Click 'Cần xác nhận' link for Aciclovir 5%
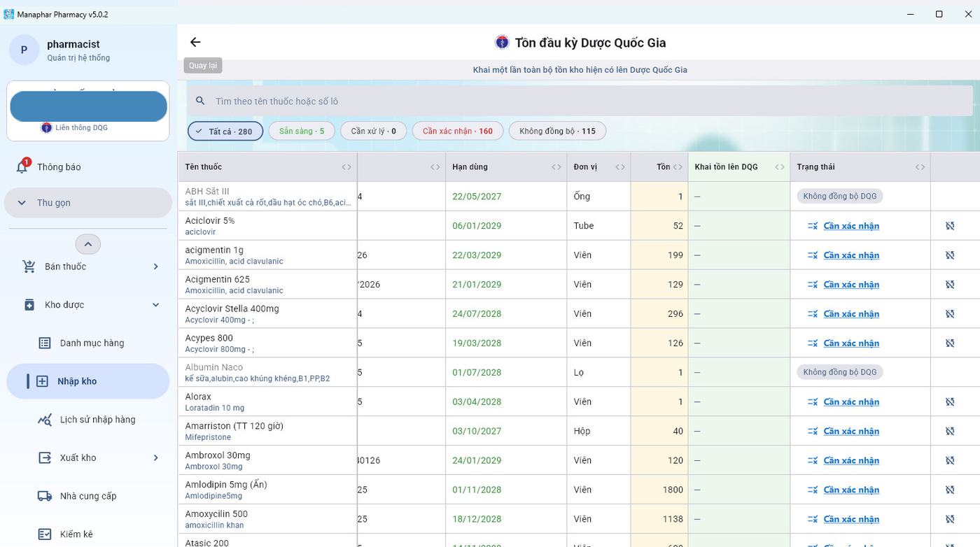This screenshot has height=547, width=980. [x=851, y=226]
